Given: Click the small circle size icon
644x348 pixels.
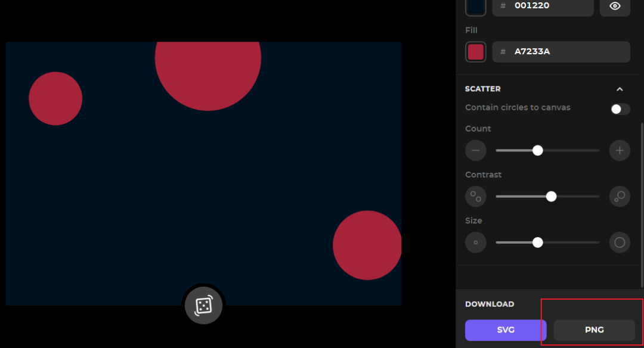Looking at the screenshot, I should click(475, 243).
